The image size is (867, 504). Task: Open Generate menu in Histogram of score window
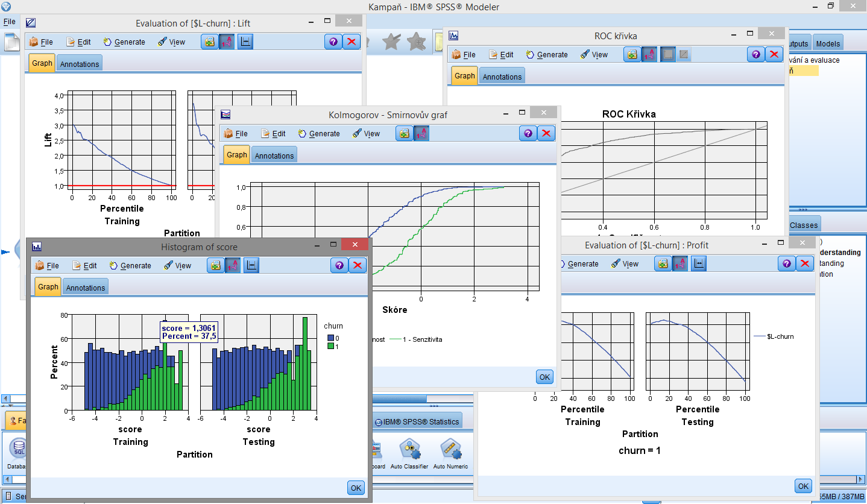click(130, 265)
